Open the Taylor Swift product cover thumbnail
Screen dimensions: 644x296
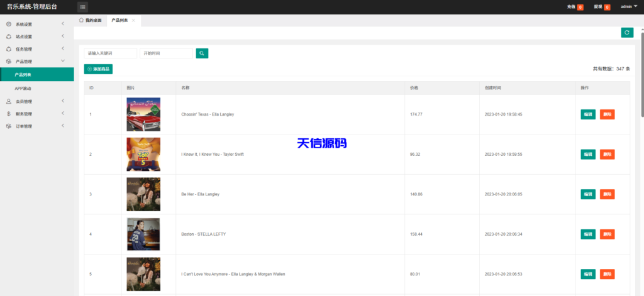click(143, 155)
